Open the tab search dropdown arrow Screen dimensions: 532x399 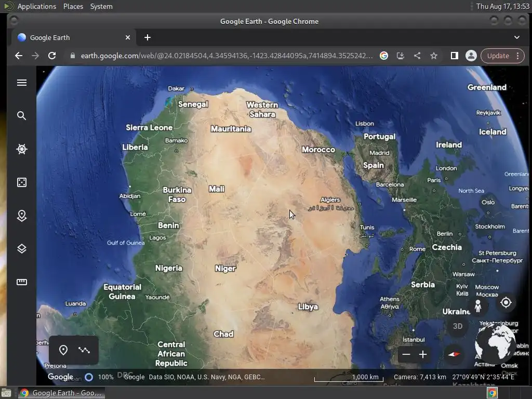click(x=517, y=37)
